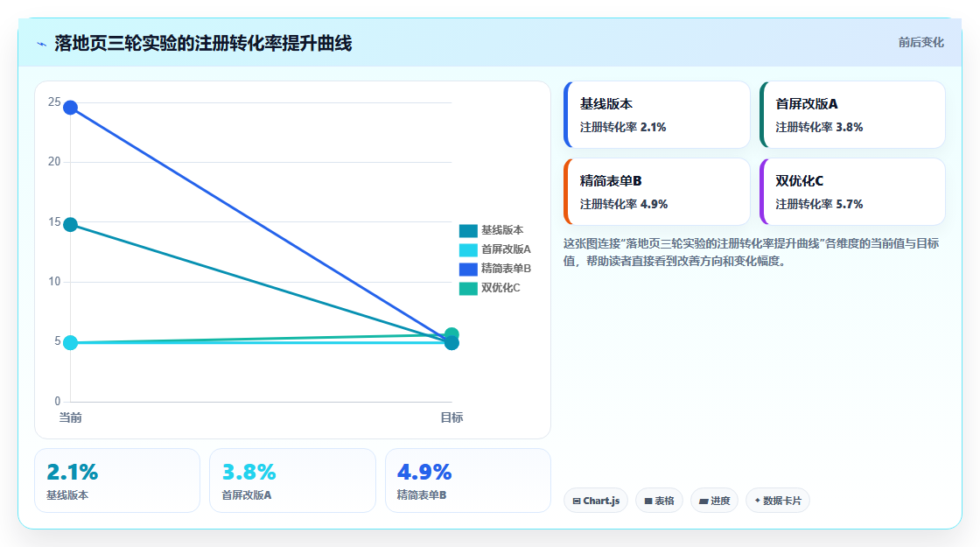980x547 pixels.
Task: Click the chart title 落地页三轮实验的注册转化率提升曲线
Action: point(203,43)
